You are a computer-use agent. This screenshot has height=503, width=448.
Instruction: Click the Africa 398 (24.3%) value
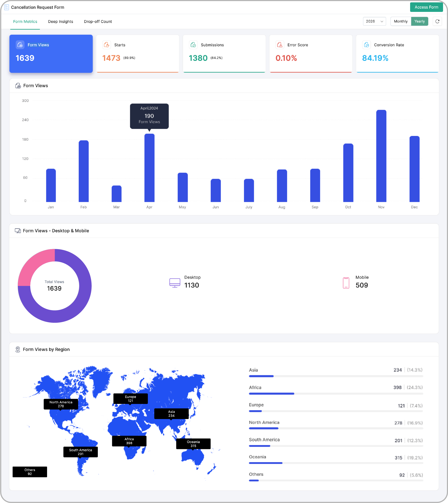(x=408, y=387)
